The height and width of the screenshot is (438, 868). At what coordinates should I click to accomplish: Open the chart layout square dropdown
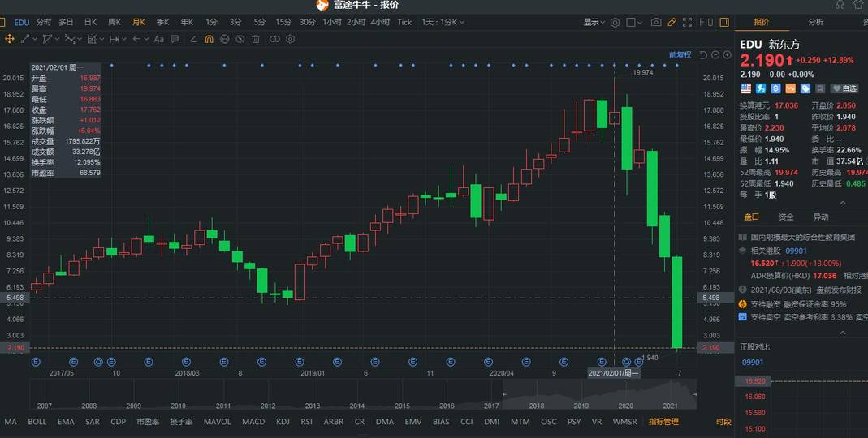[634, 23]
